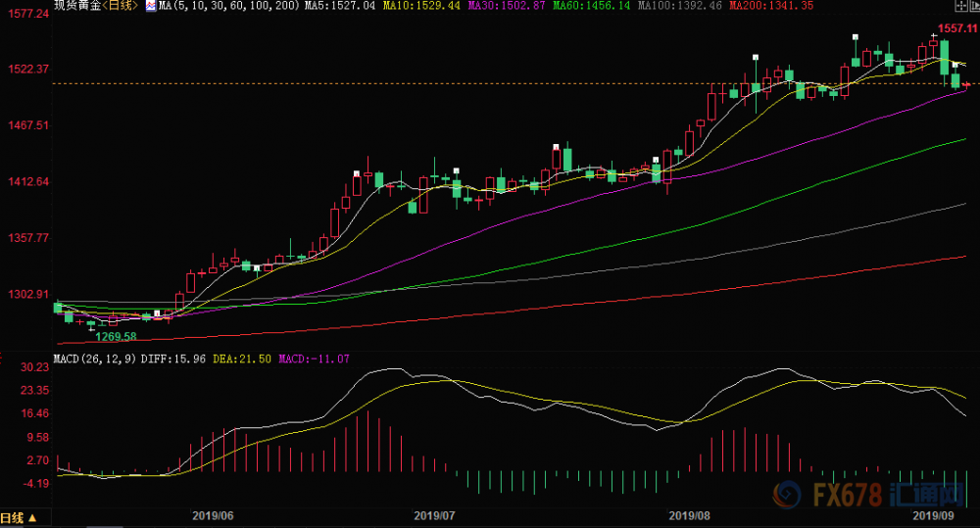Toggle the crosshair cursor icon at top right
The width and height of the screenshot is (980, 528).
[x=961, y=6]
